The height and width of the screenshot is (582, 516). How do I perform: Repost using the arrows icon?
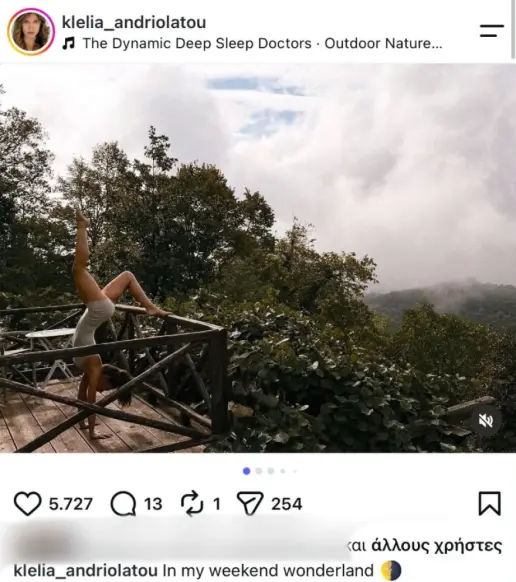click(192, 504)
